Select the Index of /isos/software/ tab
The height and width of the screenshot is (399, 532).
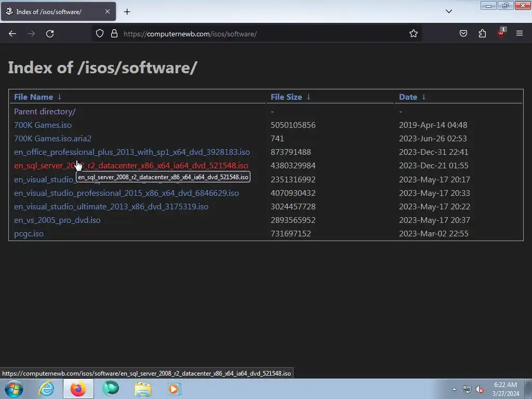coord(58,11)
